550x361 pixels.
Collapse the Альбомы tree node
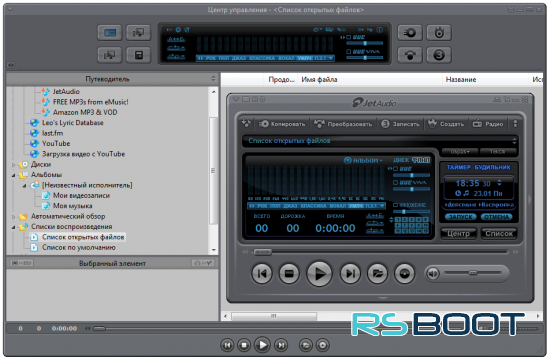[x=14, y=175]
